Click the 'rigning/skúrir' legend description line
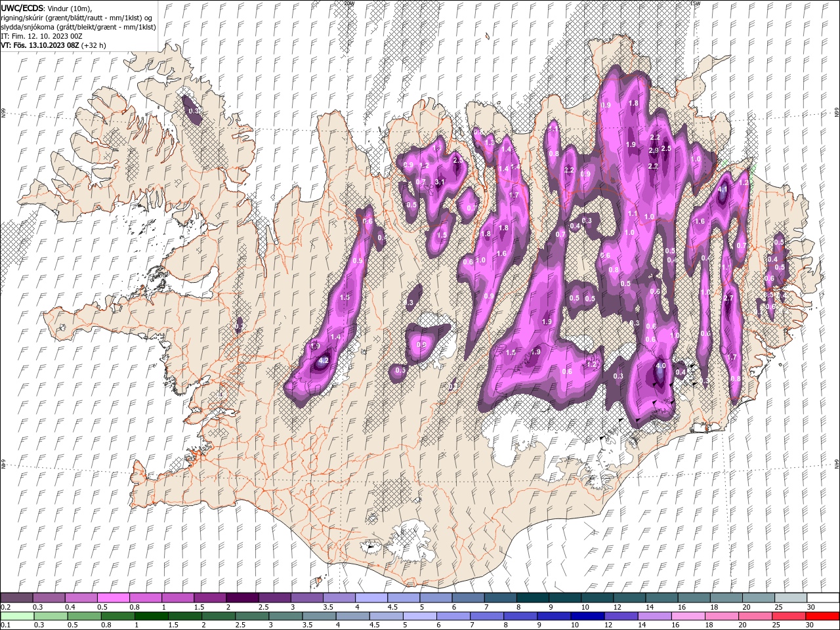This screenshot has width=840, height=630. pos(77,18)
